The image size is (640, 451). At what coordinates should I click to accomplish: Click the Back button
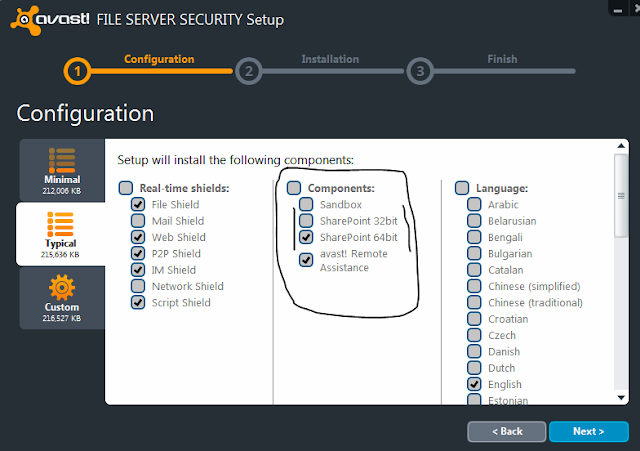pyautogui.click(x=506, y=431)
